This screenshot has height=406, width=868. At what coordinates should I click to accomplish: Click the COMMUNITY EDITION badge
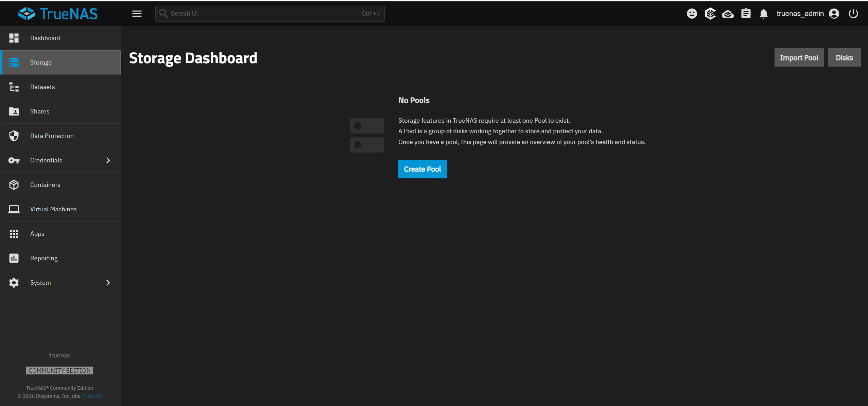[59, 371]
